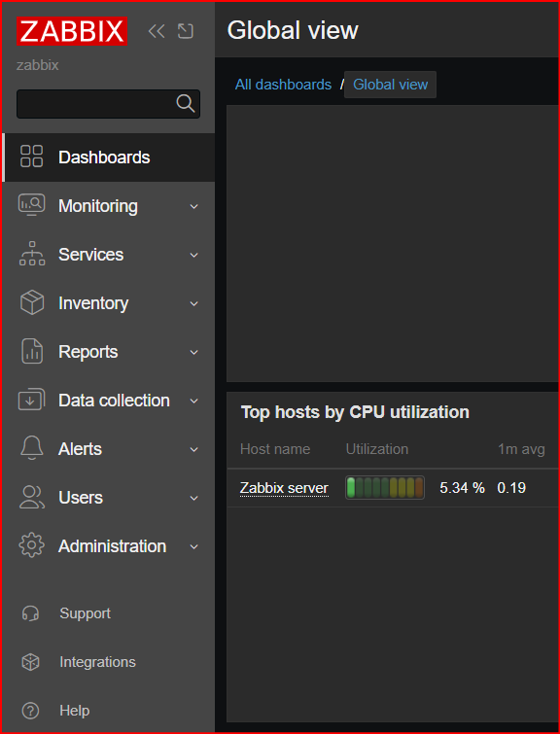Viewport: 560px width, 734px height.
Task: Expand the Administration menu chevron
Action: coord(193,546)
